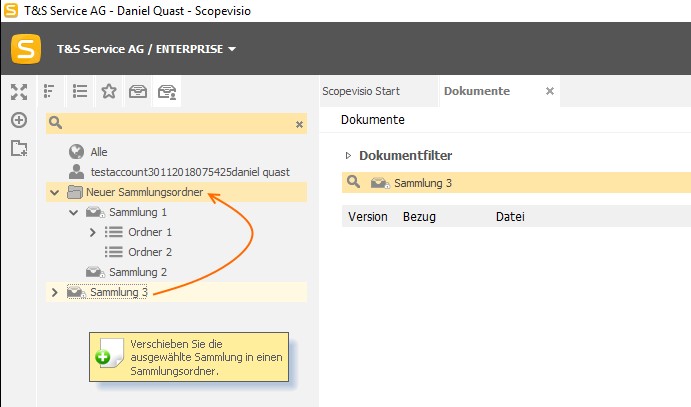Image resolution: width=691 pixels, height=407 pixels.
Task: Click the search magnifier in sidebar search
Action: 56,122
